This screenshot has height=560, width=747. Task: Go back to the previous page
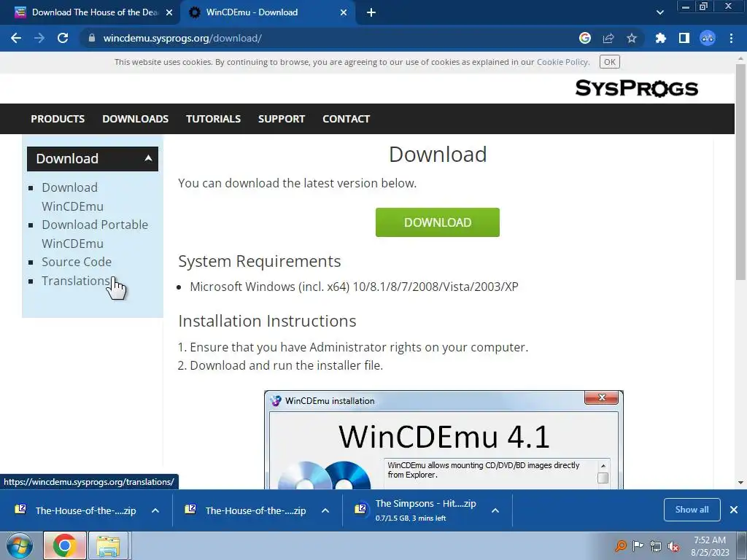tap(16, 38)
